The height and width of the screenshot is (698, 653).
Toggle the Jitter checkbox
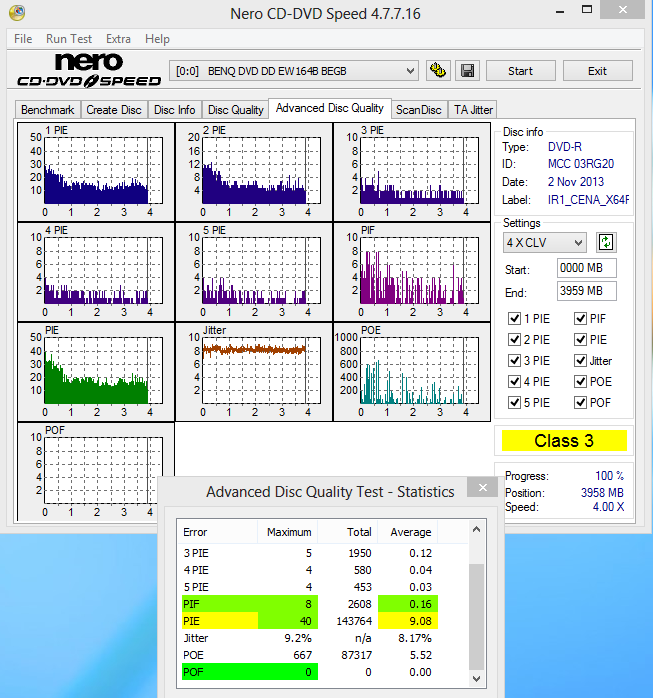580,361
